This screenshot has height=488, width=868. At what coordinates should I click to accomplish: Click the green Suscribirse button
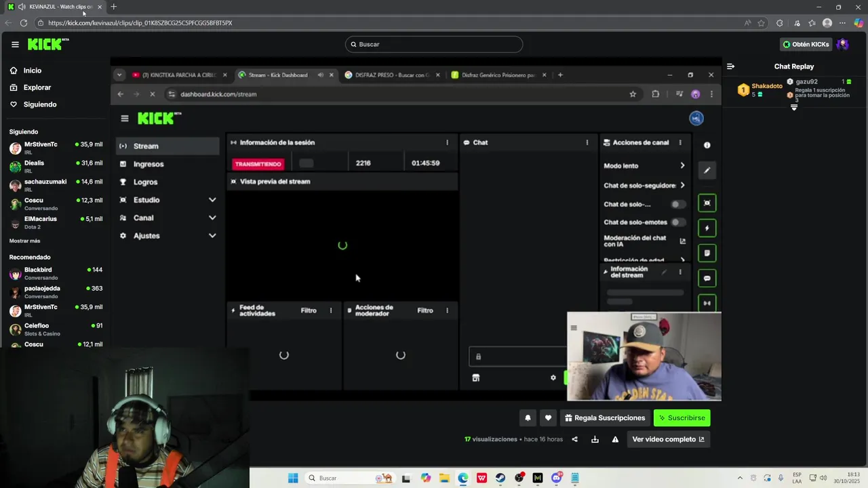coord(682,418)
